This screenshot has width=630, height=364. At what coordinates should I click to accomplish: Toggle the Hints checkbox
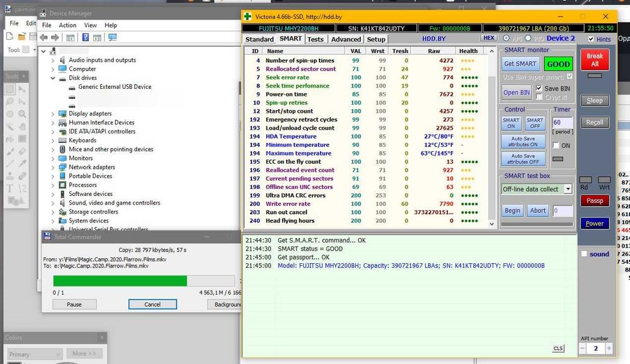click(591, 39)
